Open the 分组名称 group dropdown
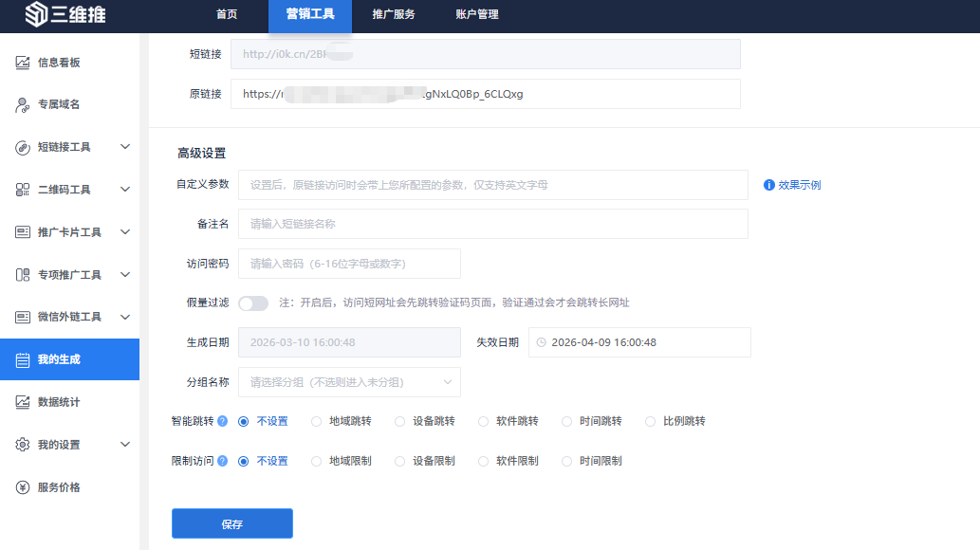 pos(349,382)
